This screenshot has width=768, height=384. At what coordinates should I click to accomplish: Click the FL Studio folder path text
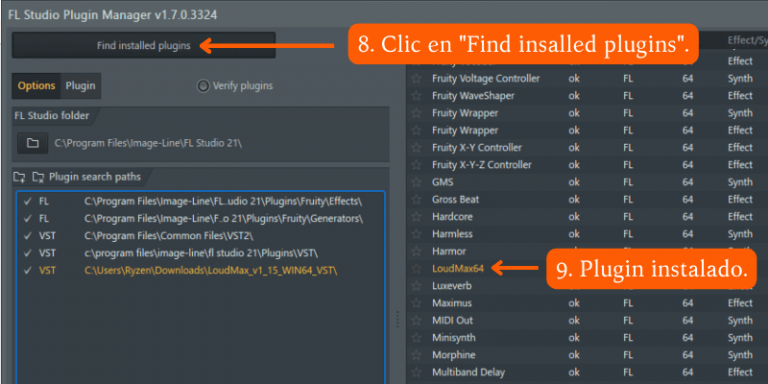148,144
